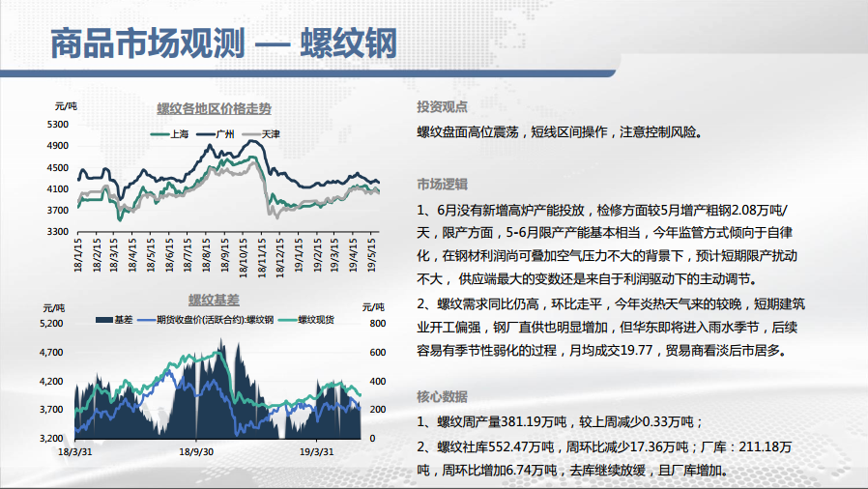Image resolution: width=868 pixels, height=489 pixels.
Task: Select the 5,200 label on the bottom chart axis
Action: [52, 324]
